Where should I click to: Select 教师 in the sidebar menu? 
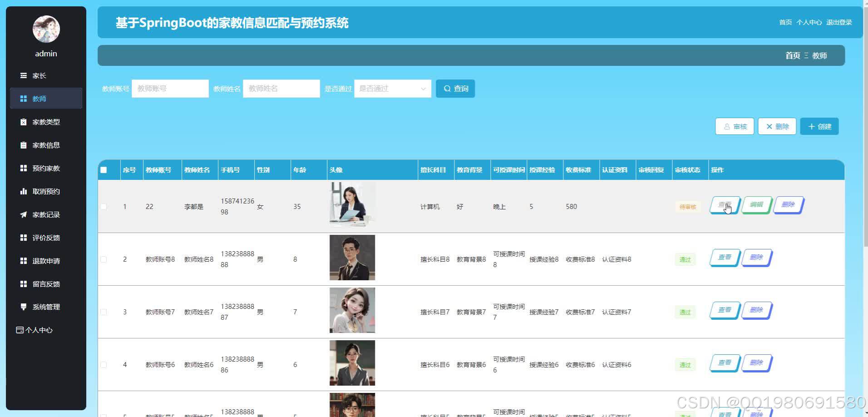(x=46, y=99)
